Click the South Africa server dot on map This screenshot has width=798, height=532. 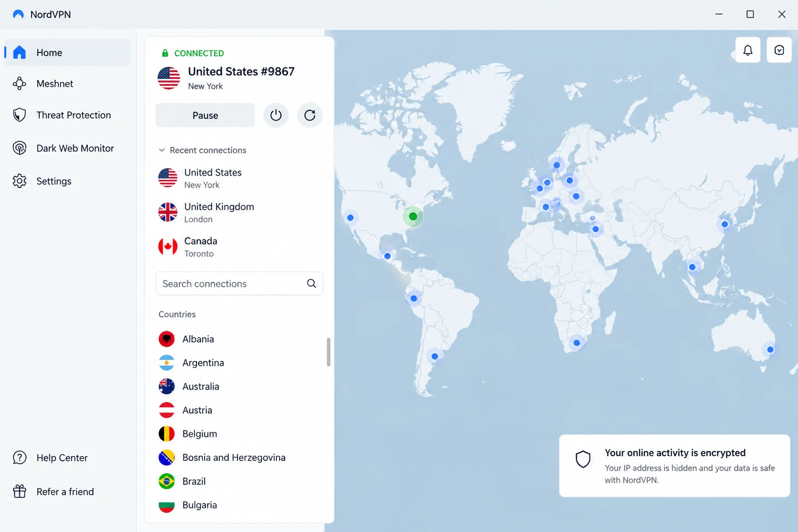(x=577, y=343)
